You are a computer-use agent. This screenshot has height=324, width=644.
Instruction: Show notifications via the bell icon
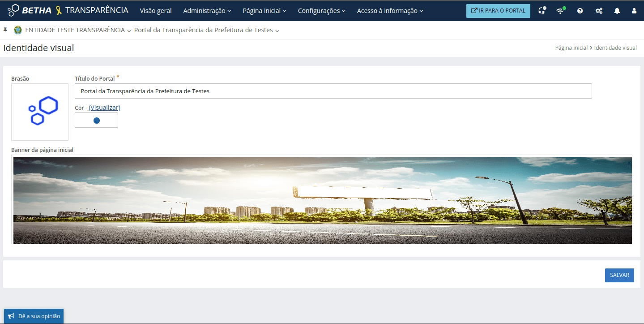click(x=617, y=11)
